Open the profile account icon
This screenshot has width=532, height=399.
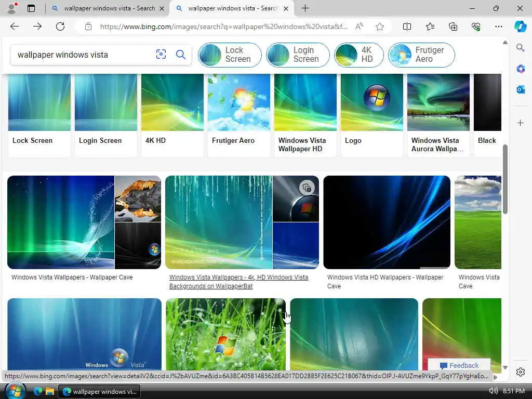tap(12, 8)
